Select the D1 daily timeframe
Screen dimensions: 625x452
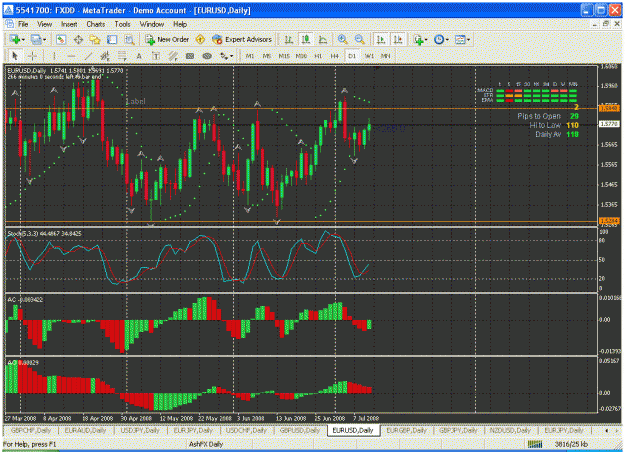[x=352, y=56]
